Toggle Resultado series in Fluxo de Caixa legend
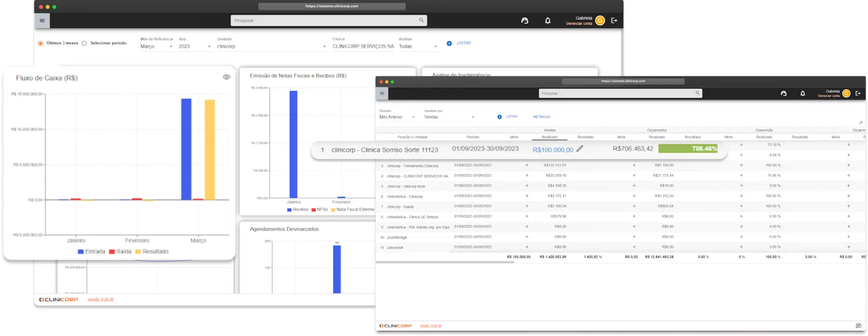This screenshot has height=336, width=868. point(152,252)
